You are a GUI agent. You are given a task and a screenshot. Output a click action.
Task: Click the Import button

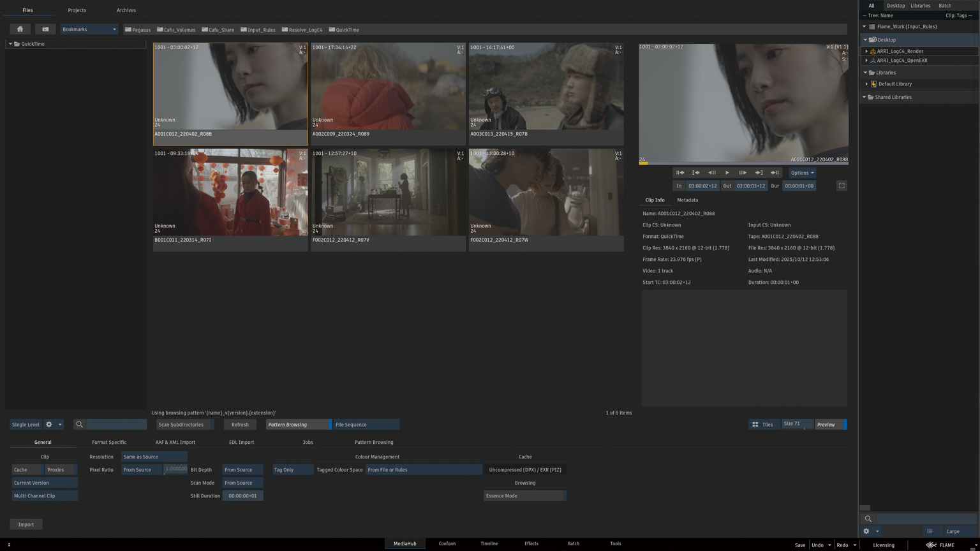(26, 524)
